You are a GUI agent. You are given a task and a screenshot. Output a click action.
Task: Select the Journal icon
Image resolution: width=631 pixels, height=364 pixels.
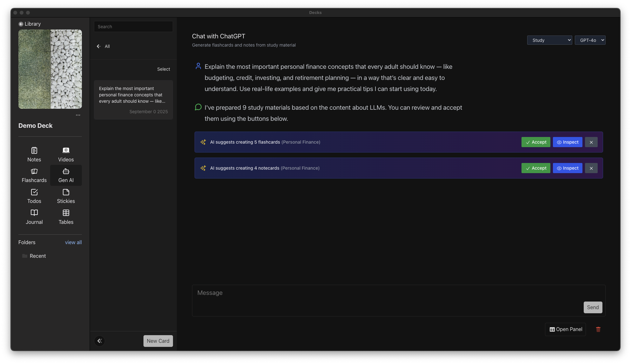tap(34, 217)
